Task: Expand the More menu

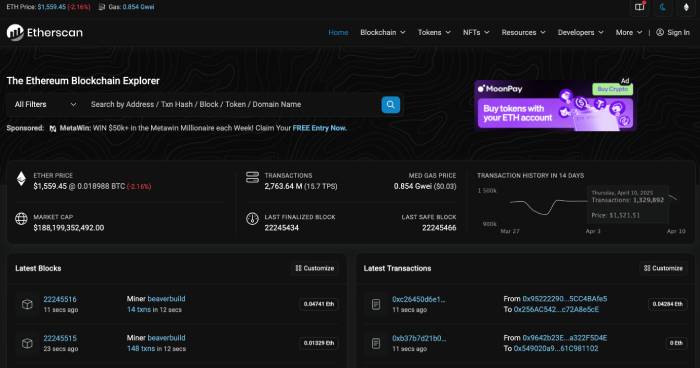Action: click(x=629, y=33)
